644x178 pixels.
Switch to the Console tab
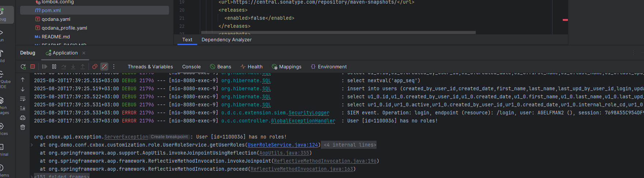click(x=191, y=67)
